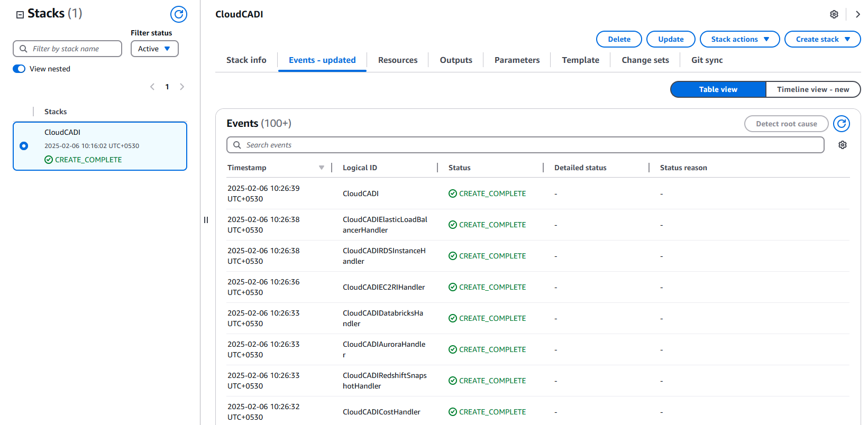The image size is (868, 425).
Task: Click CloudCADIRDSInstanceHandler logical ID
Action: (x=384, y=256)
